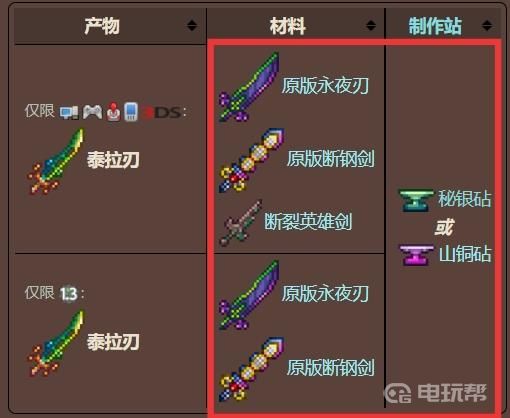Click the Orichalcum Anvil icon
This screenshot has height=418, width=510.
(x=416, y=255)
